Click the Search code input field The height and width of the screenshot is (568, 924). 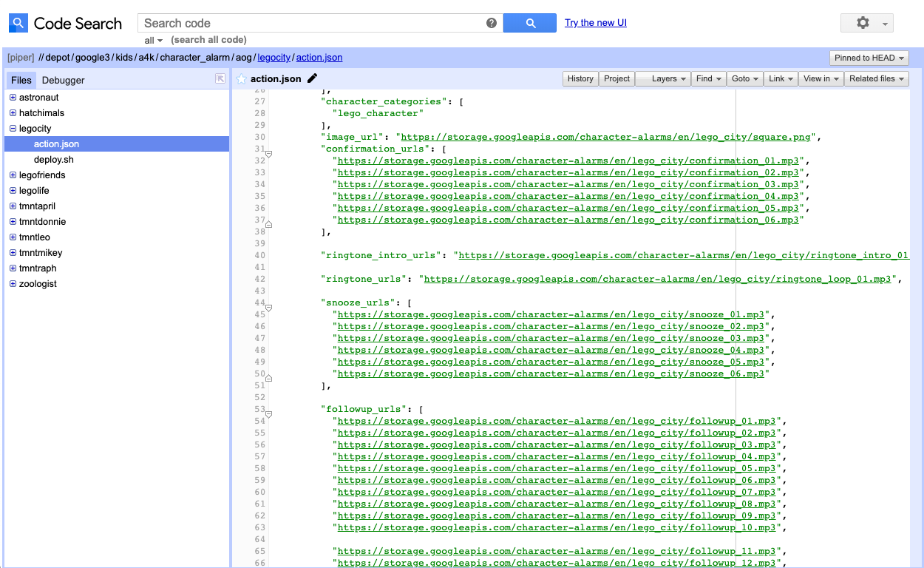[x=311, y=23]
